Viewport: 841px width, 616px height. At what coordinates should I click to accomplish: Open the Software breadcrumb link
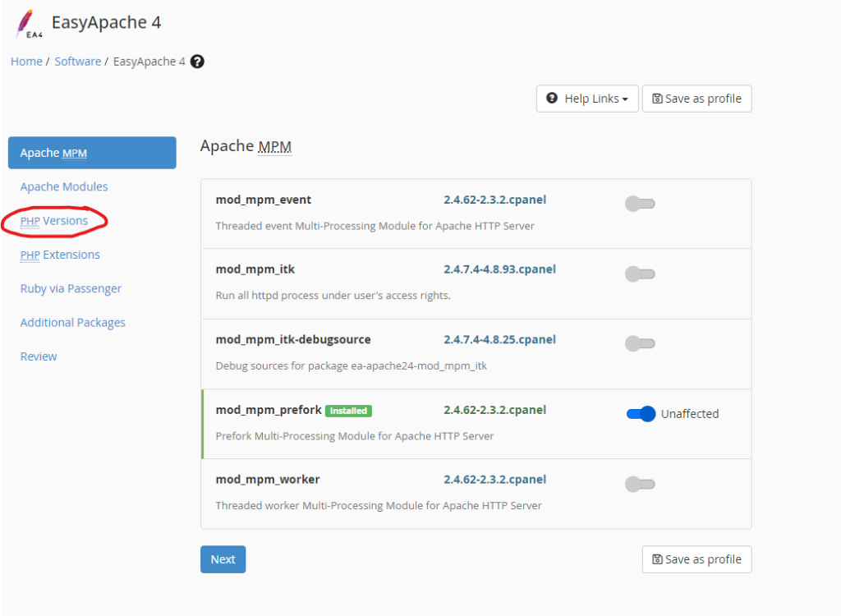78,62
